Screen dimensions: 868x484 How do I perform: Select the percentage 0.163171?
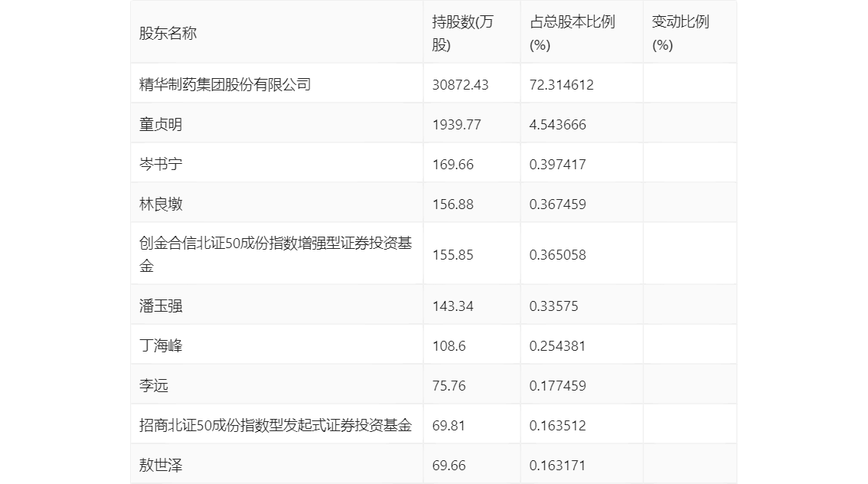click(x=557, y=466)
